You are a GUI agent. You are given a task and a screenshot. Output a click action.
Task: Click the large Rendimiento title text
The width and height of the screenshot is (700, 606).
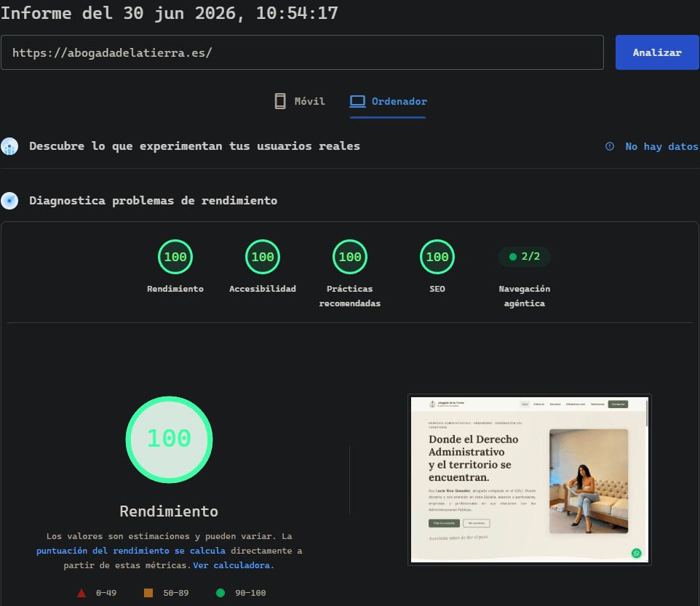click(169, 511)
